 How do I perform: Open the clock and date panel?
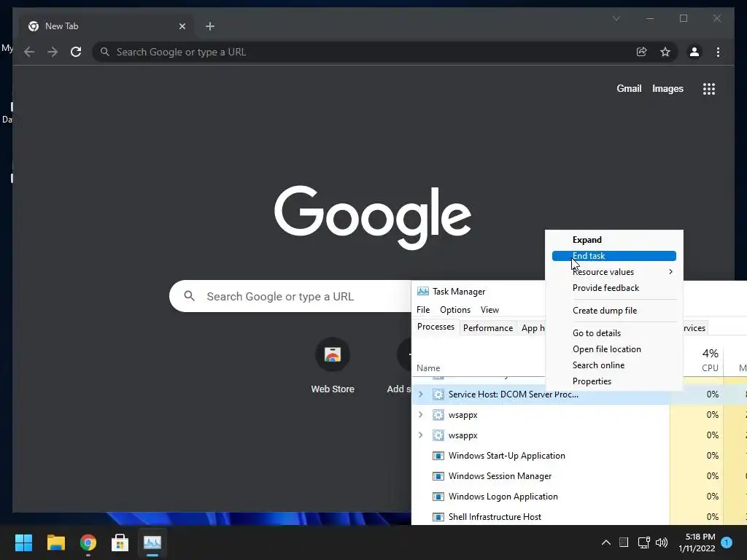[x=697, y=542]
